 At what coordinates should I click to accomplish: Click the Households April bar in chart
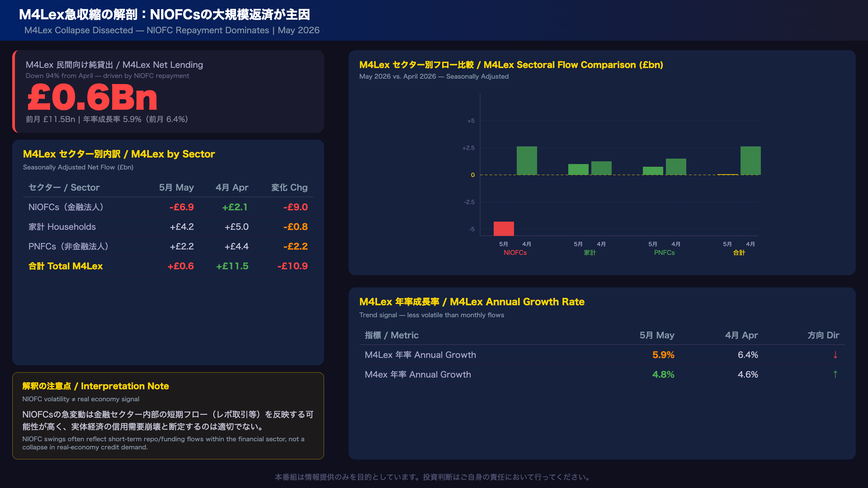click(x=601, y=168)
